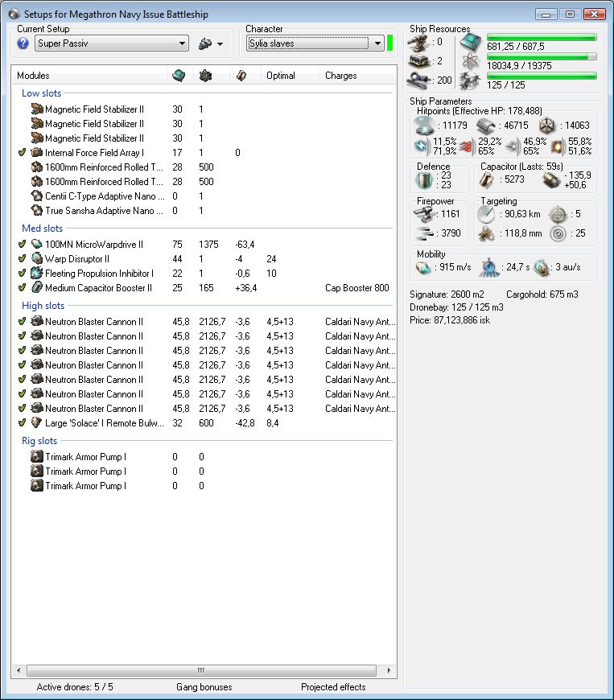Toggle Large 'Solace' I Remote Bulwark checkmark
Viewport: 614px width, 700px height.
coord(22,422)
